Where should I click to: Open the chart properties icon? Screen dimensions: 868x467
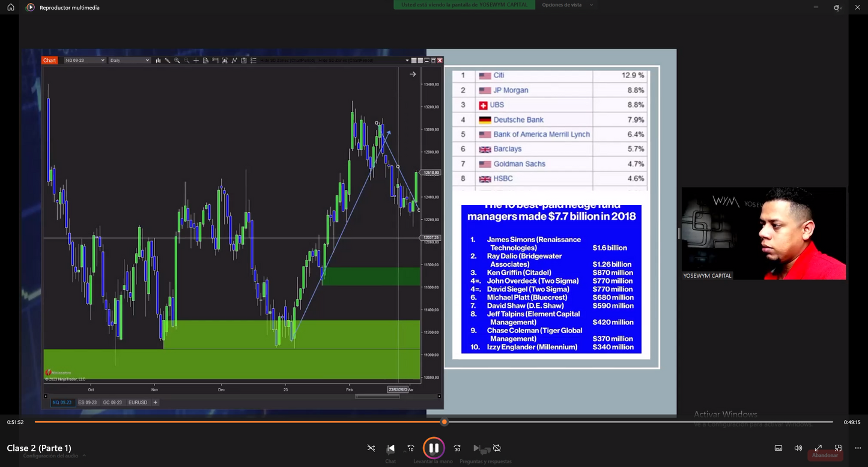click(x=244, y=60)
